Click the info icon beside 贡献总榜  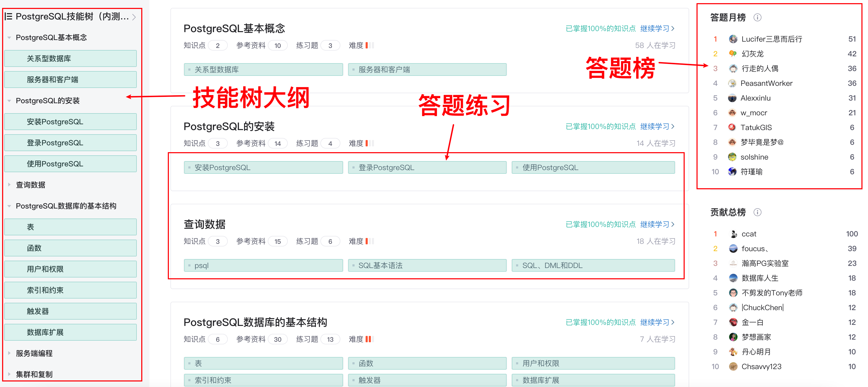pyautogui.click(x=757, y=212)
